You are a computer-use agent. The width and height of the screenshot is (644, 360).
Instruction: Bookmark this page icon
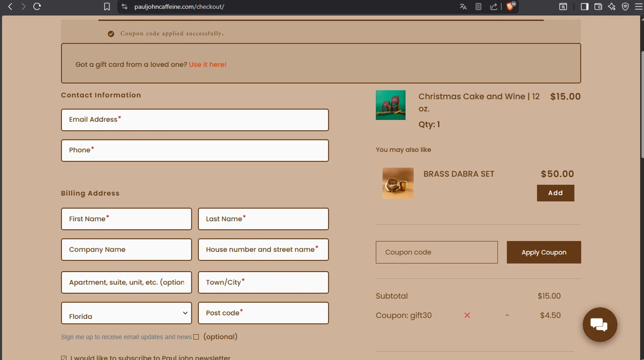tap(107, 6)
